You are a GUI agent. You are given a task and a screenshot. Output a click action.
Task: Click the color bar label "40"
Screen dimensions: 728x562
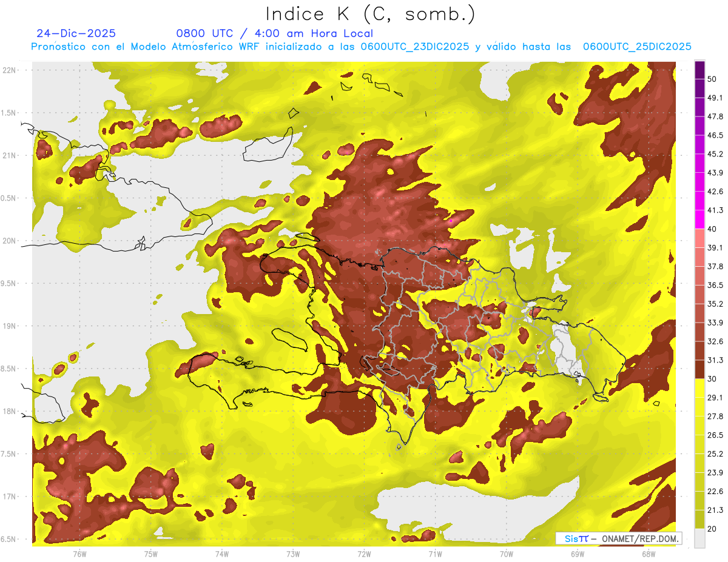(713, 229)
